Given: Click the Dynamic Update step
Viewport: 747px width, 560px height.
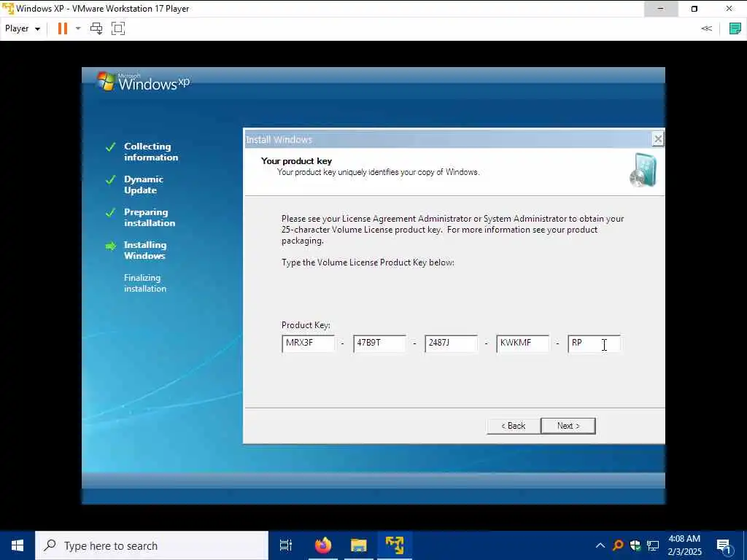Looking at the screenshot, I should [144, 184].
